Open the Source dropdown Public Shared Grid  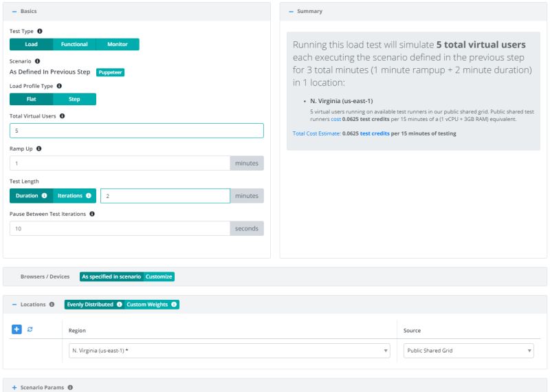469,351
